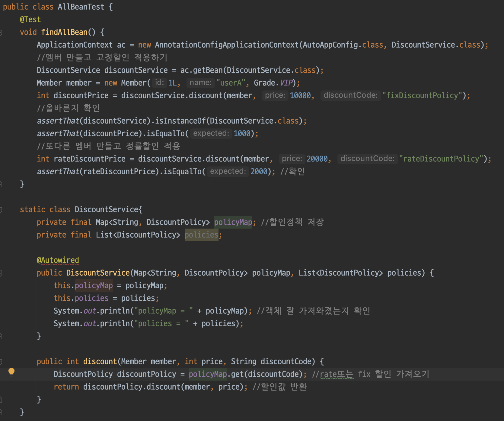The width and height of the screenshot is (504, 421).
Task: Click the "policies = " string literal
Action: [161, 324]
